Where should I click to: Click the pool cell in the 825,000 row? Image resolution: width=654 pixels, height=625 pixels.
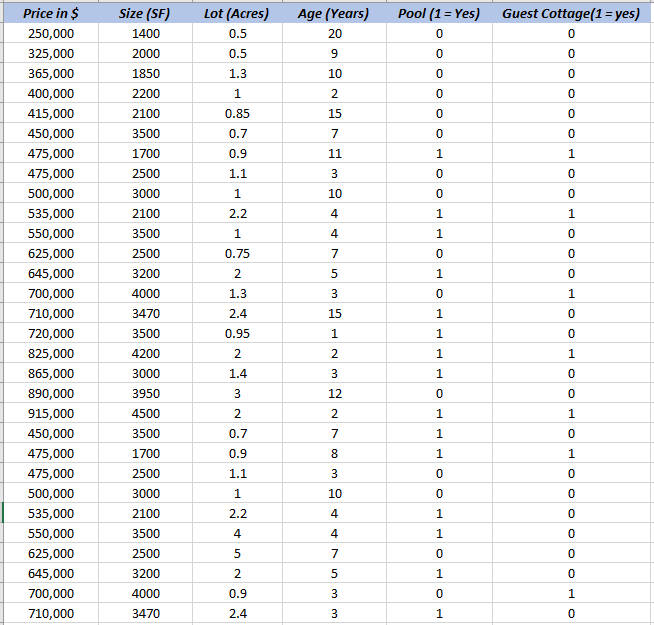coord(439,353)
